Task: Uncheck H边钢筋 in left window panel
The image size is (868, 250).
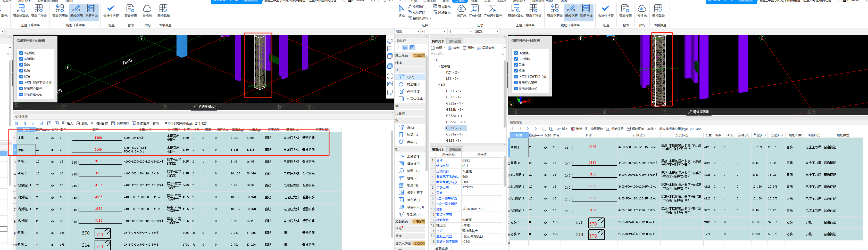Action: pyautogui.click(x=21, y=53)
